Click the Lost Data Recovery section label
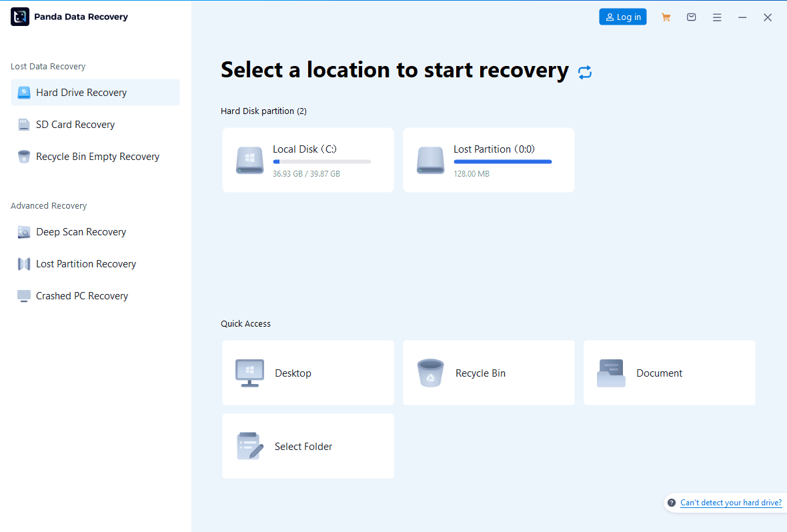Screen dimensions: 787x532 [x=48, y=66]
